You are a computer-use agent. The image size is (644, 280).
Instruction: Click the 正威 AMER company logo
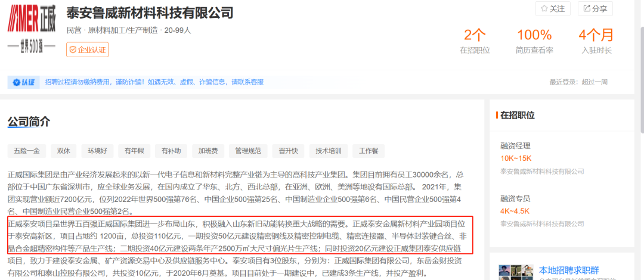pos(32,29)
